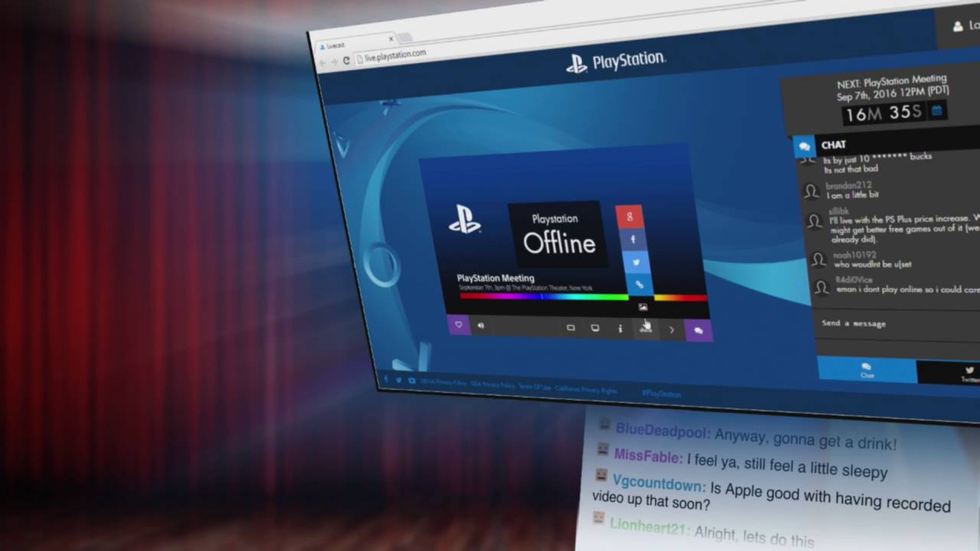Click the Lionheart21 username in lower chat

click(650, 526)
